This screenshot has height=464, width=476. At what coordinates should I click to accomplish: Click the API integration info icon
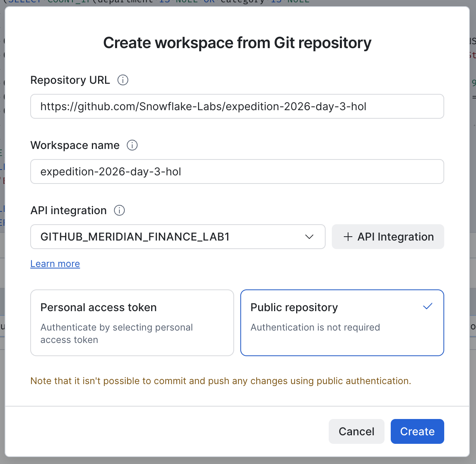pos(119,210)
